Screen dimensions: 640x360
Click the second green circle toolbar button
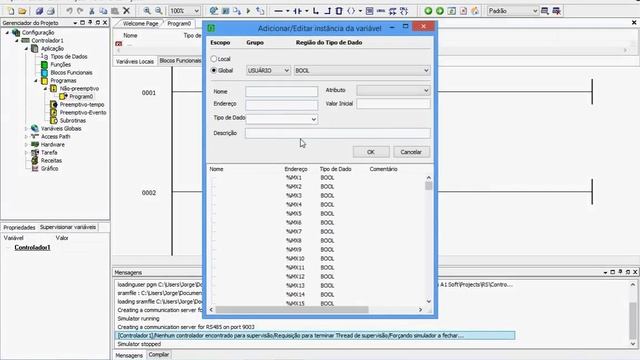point(440,11)
